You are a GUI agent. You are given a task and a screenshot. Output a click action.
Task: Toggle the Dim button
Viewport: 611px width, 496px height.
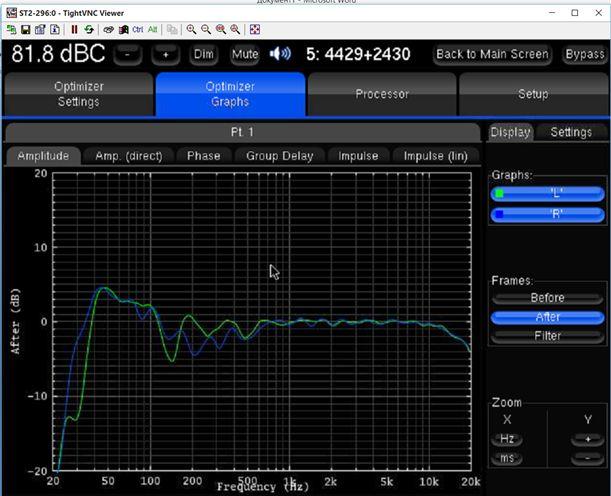(204, 54)
